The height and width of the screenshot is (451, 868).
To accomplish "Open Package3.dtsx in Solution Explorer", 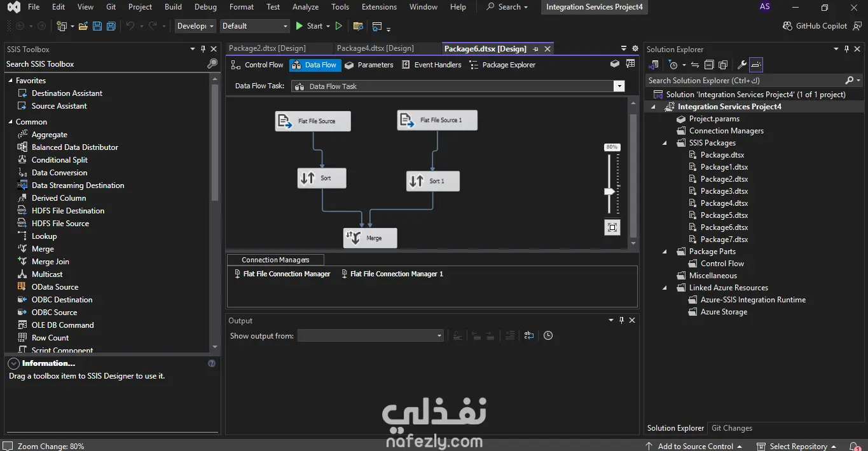I will point(724,191).
